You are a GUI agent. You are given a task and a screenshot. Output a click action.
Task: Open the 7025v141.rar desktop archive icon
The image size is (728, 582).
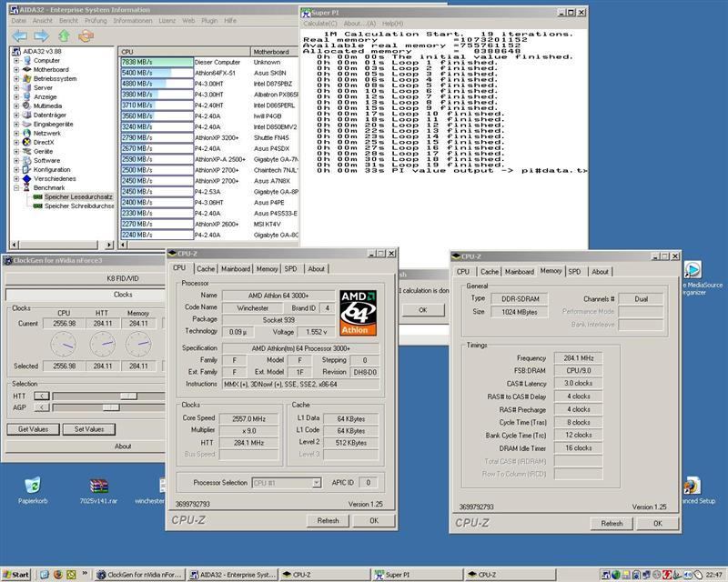(x=98, y=491)
